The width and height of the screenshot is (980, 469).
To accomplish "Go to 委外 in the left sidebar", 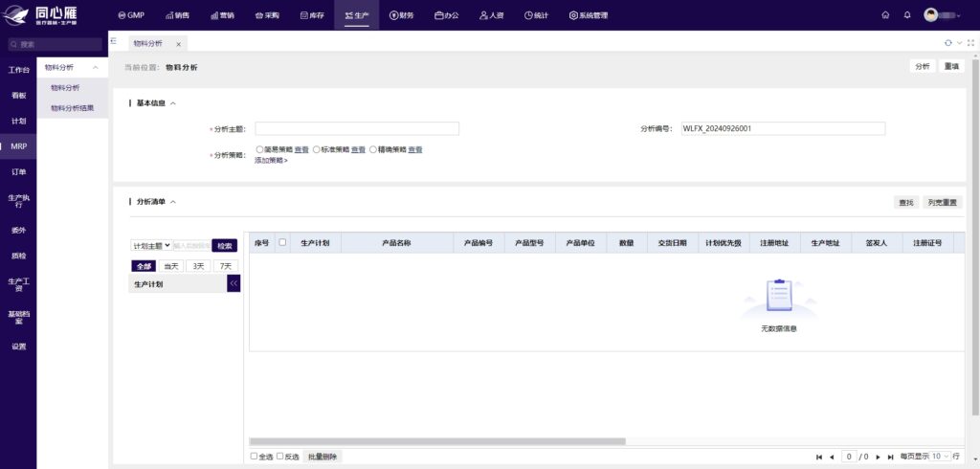I will tap(18, 230).
